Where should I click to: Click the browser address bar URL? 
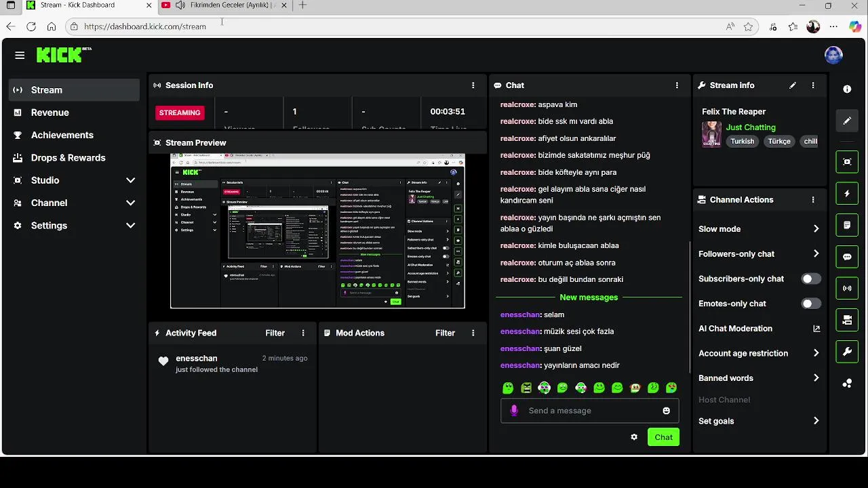pyautogui.click(x=145, y=26)
